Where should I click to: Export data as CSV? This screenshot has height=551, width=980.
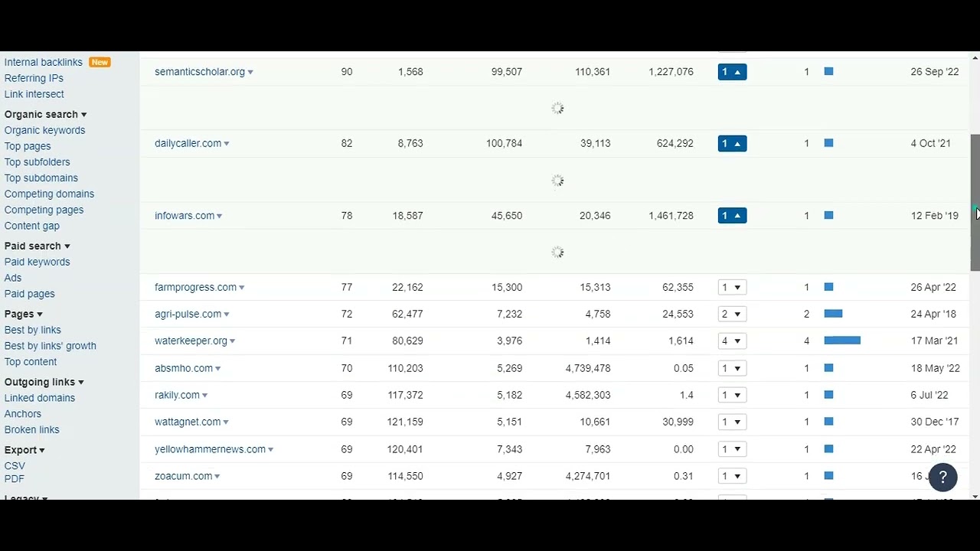coord(15,466)
